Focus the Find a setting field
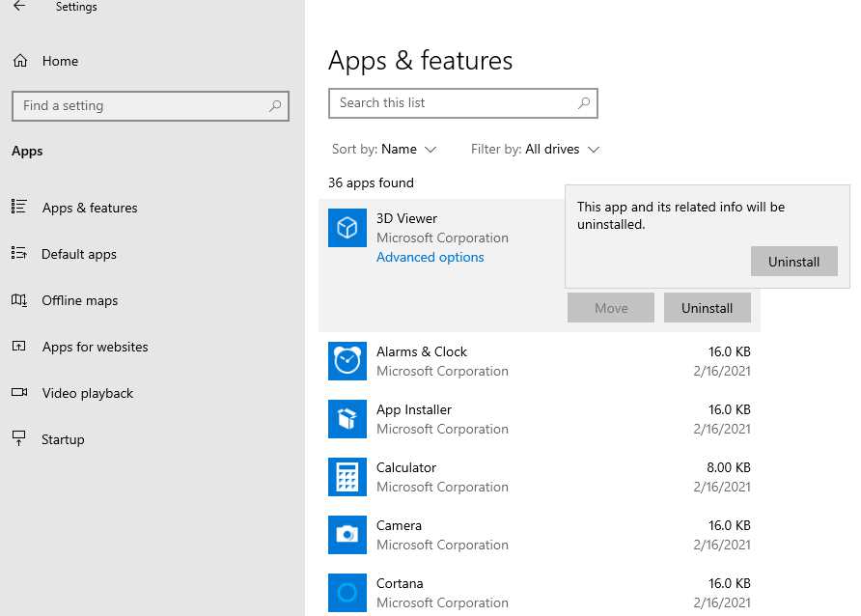The width and height of the screenshot is (861, 616). [x=151, y=106]
